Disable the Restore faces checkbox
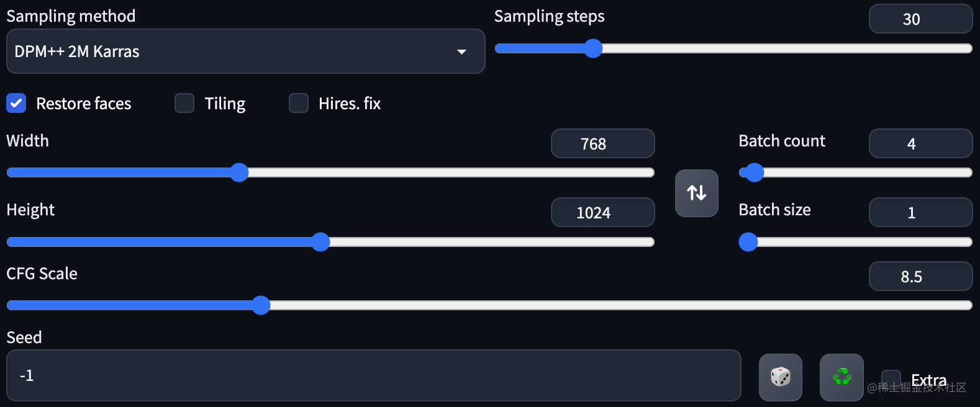The height and width of the screenshot is (407, 980). [x=16, y=103]
